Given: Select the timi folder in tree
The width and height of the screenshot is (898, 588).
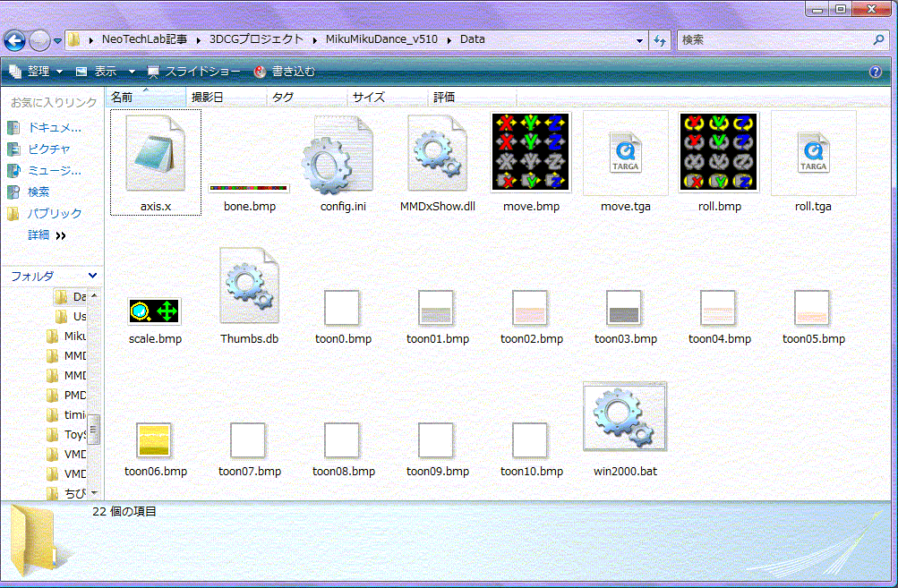Looking at the screenshot, I should (x=66, y=414).
